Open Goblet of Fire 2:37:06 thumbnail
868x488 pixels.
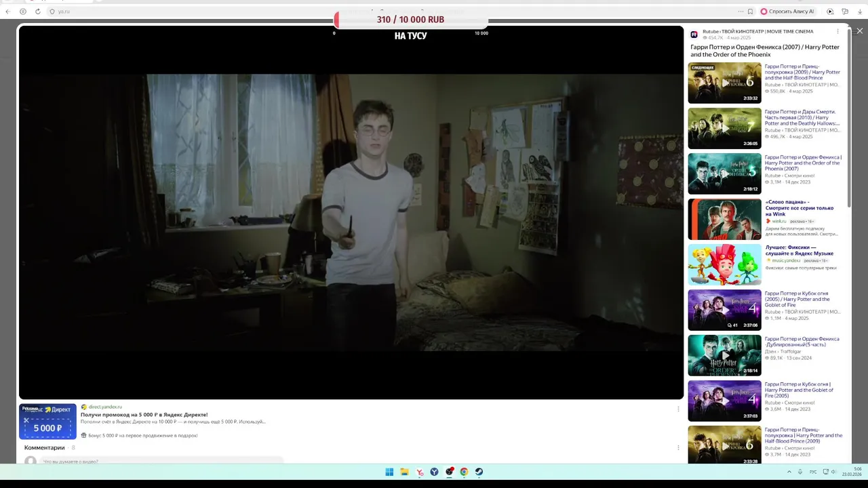point(724,310)
